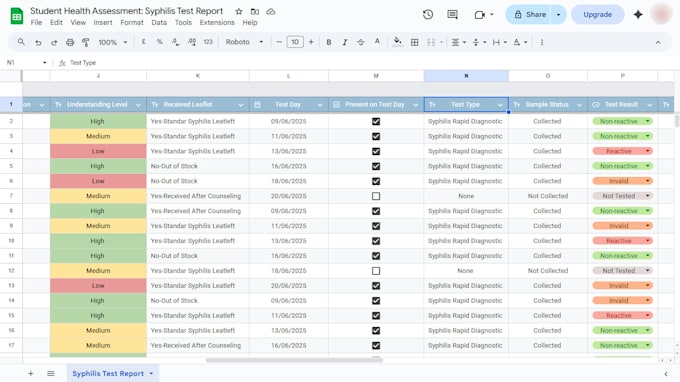Toggle presence checkbox in row 3

376,136
